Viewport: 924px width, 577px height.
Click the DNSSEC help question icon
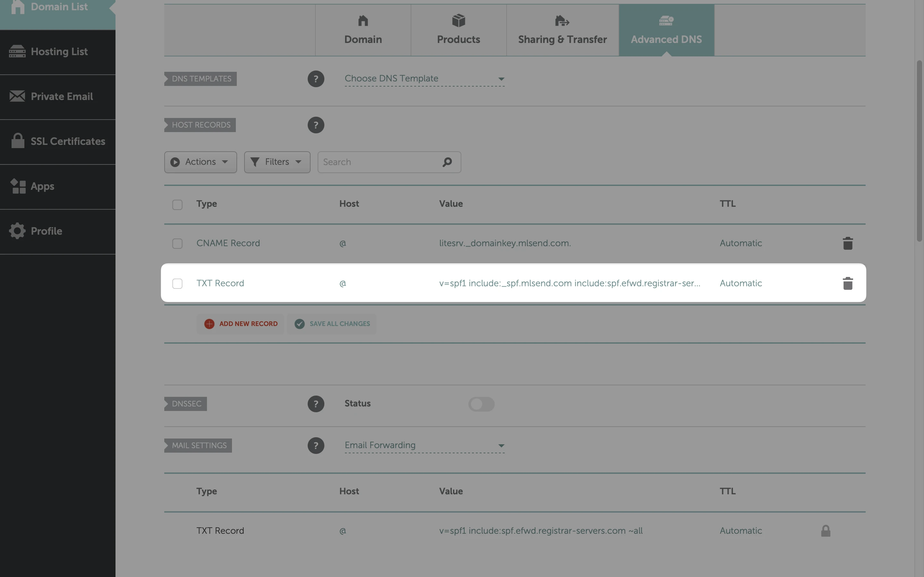[x=316, y=404]
